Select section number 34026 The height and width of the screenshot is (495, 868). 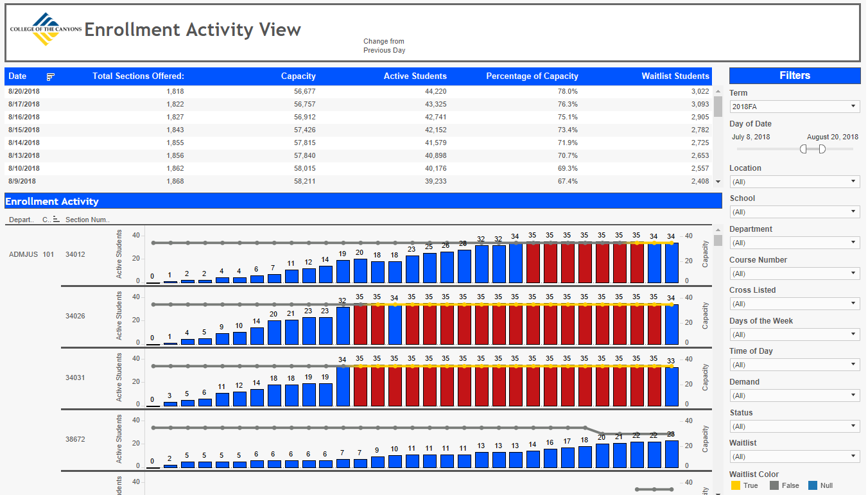coord(75,316)
